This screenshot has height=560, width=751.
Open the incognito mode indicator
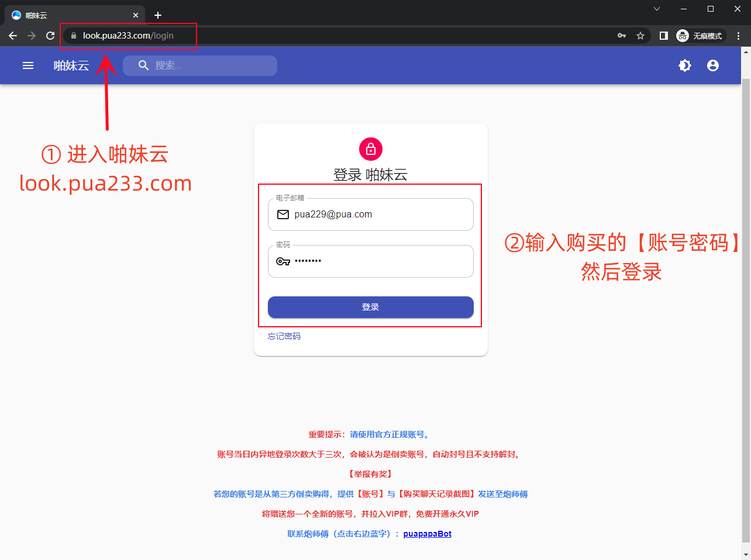tap(701, 36)
